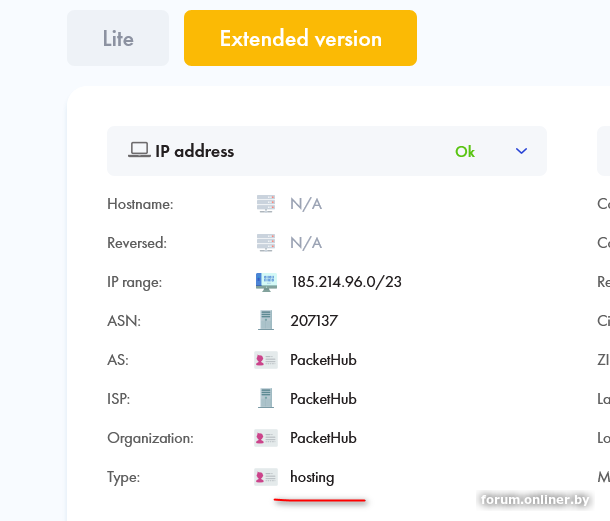Click the Organization value PacketHub
Image resolution: width=610 pixels, height=521 pixels.
[x=323, y=438]
